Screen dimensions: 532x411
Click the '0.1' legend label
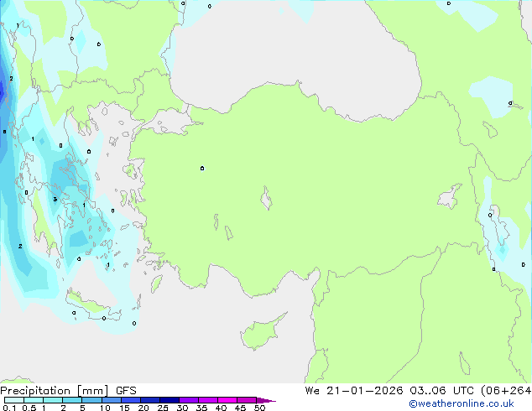[x=9, y=408]
